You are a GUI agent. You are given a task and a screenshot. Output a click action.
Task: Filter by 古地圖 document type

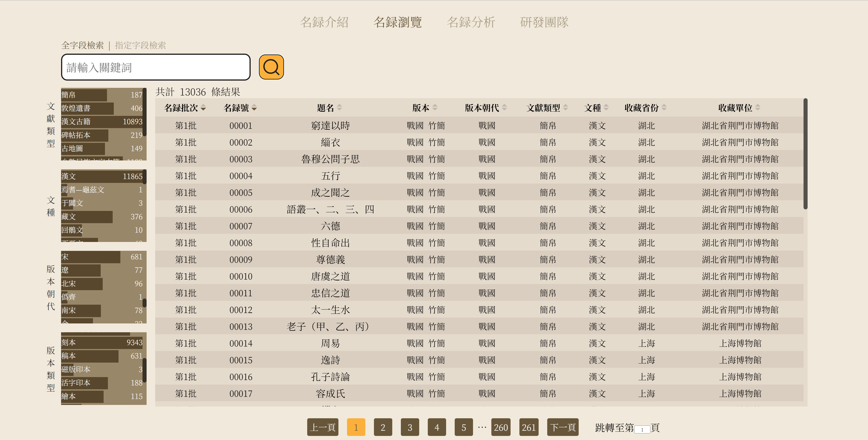pos(102,148)
